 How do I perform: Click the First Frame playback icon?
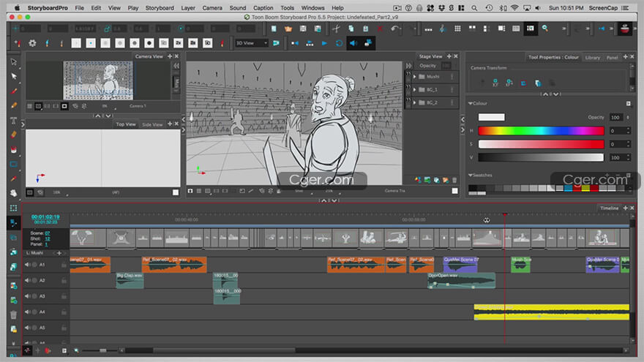[295, 43]
